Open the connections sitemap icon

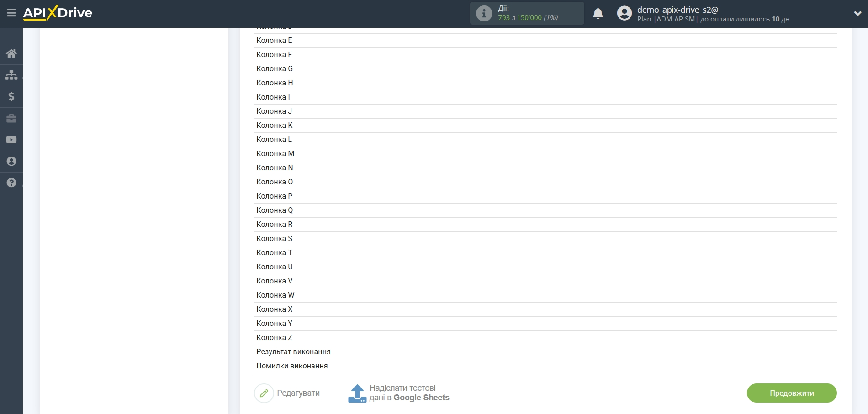pos(11,75)
